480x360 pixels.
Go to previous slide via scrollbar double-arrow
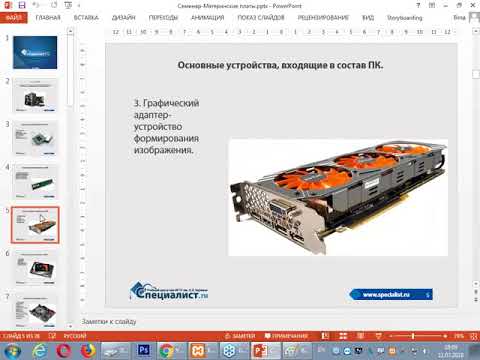coord(476,291)
